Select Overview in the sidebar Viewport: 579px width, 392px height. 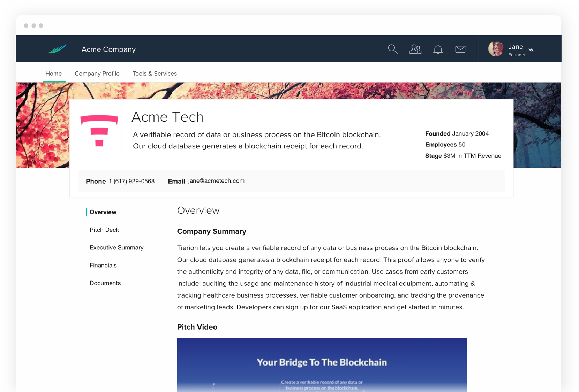click(103, 212)
